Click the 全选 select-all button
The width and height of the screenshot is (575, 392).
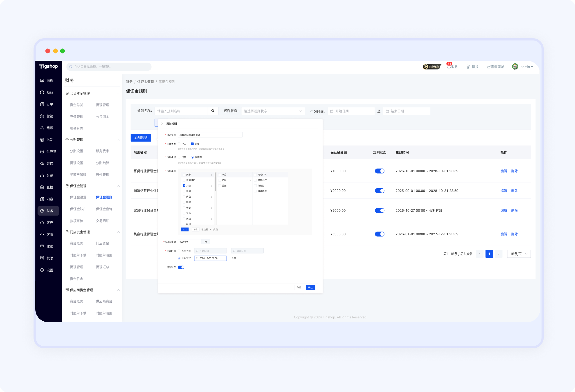tap(185, 229)
